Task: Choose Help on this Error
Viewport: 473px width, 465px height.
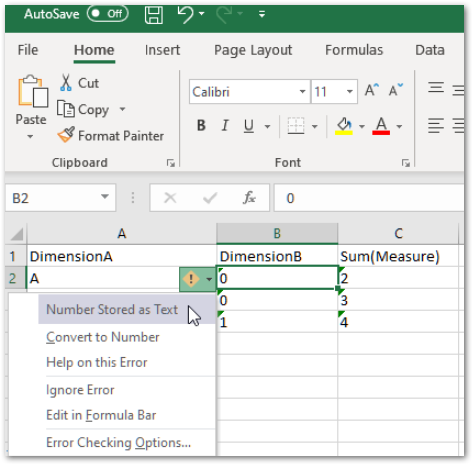Action: coord(97,363)
